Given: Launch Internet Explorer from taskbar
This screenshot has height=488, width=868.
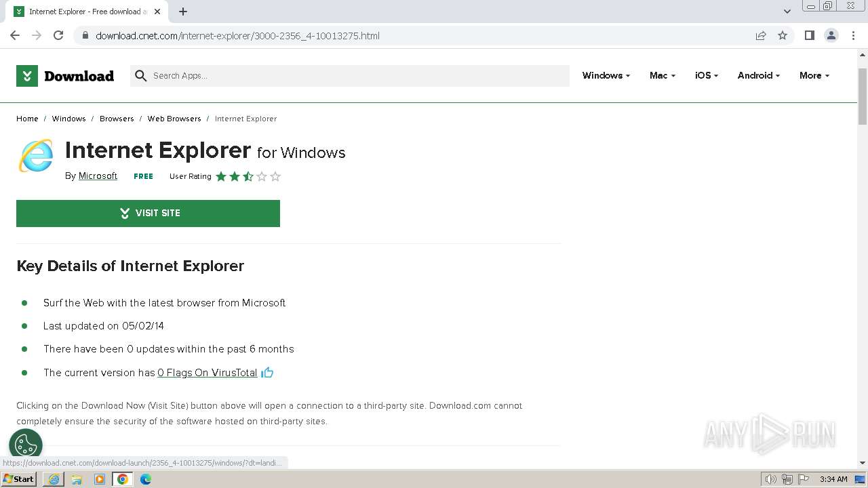Looking at the screenshot, I should click(x=54, y=479).
